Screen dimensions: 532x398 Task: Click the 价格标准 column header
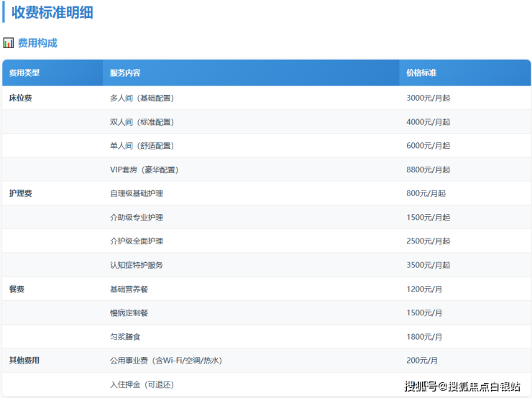coord(421,73)
